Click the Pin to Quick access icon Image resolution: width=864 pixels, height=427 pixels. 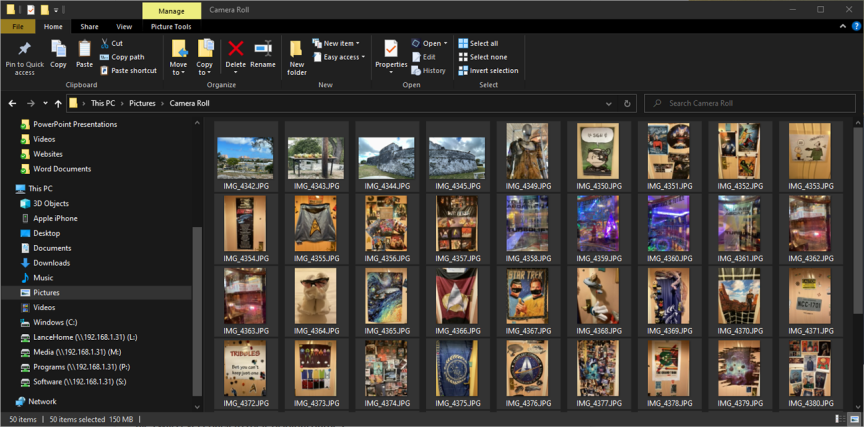click(24, 50)
